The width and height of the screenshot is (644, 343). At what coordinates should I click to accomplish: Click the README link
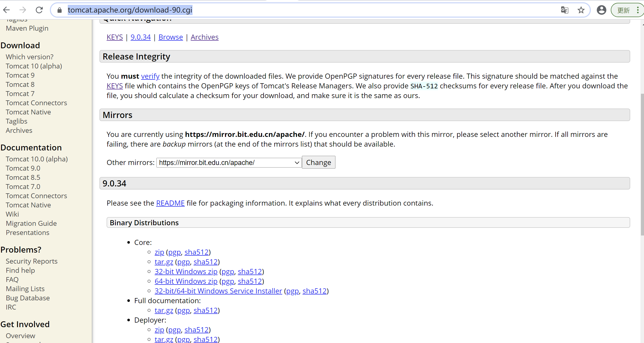170,203
